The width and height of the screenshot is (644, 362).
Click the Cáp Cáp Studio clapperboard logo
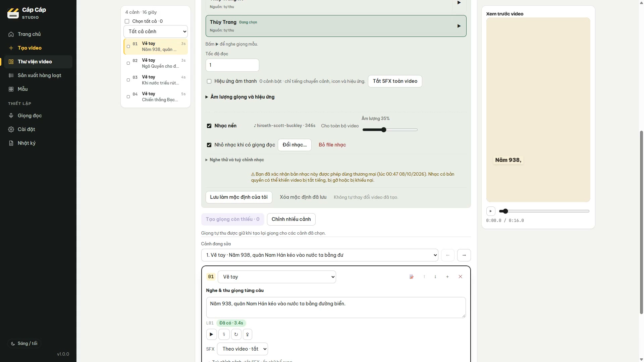coord(13,13)
